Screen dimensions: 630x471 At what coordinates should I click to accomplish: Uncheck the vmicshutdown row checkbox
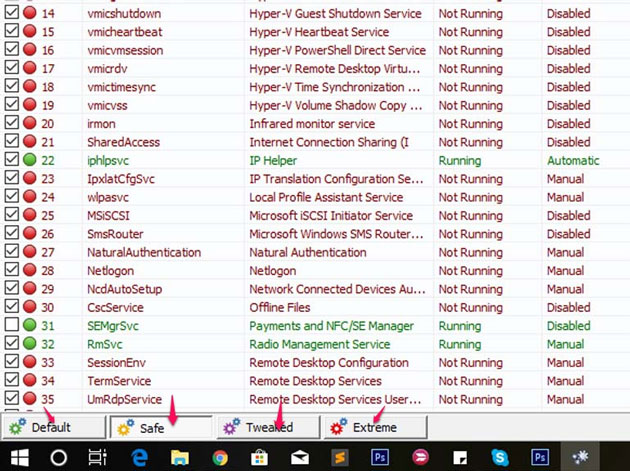pyautogui.click(x=12, y=12)
